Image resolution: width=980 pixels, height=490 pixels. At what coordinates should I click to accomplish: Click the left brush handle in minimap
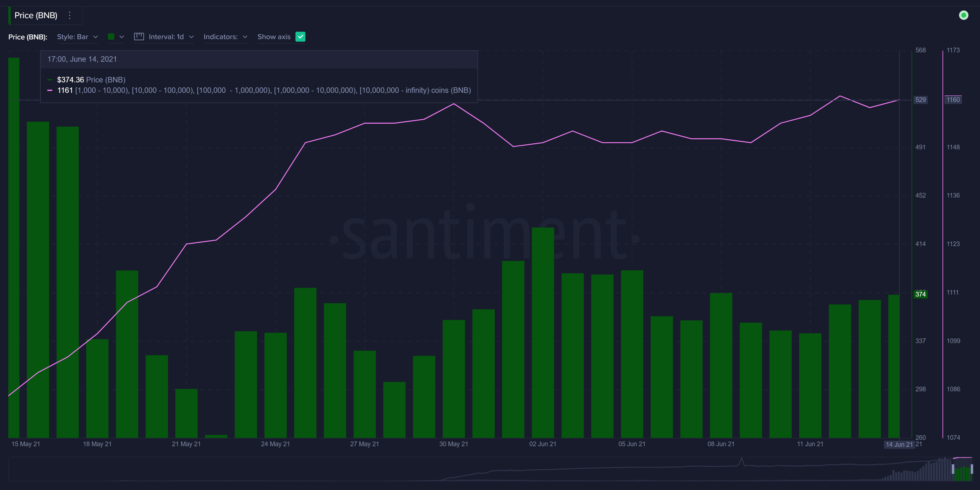(x=953, y=469)
